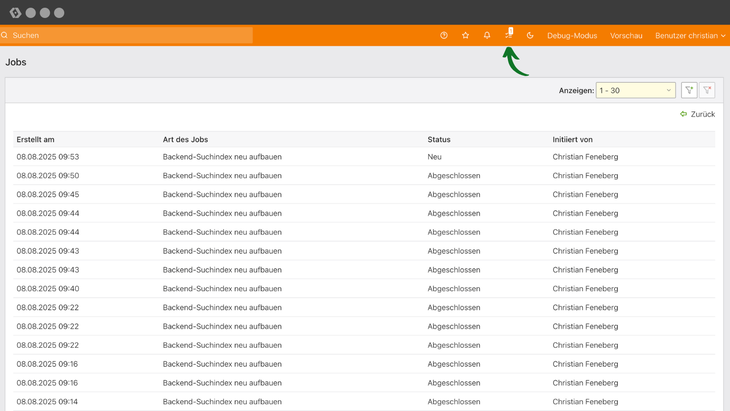Click the search magnifier icon
Viewport: 730px width, 411px height.
5,35
